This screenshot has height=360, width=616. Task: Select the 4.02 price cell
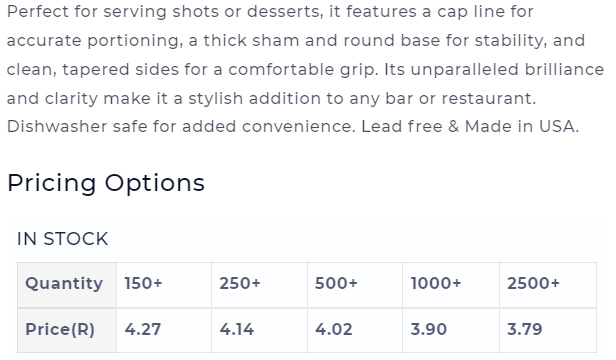tap(355, 330)
